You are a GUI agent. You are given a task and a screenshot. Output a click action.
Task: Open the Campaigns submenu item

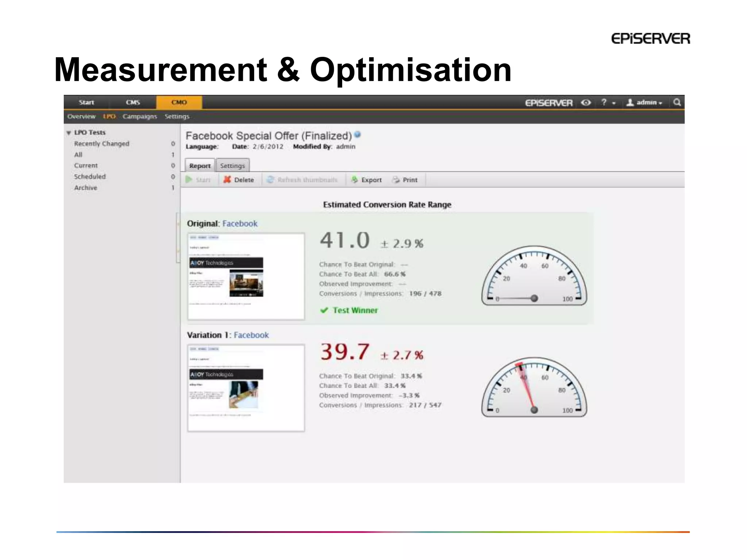[x=140, y=117]
